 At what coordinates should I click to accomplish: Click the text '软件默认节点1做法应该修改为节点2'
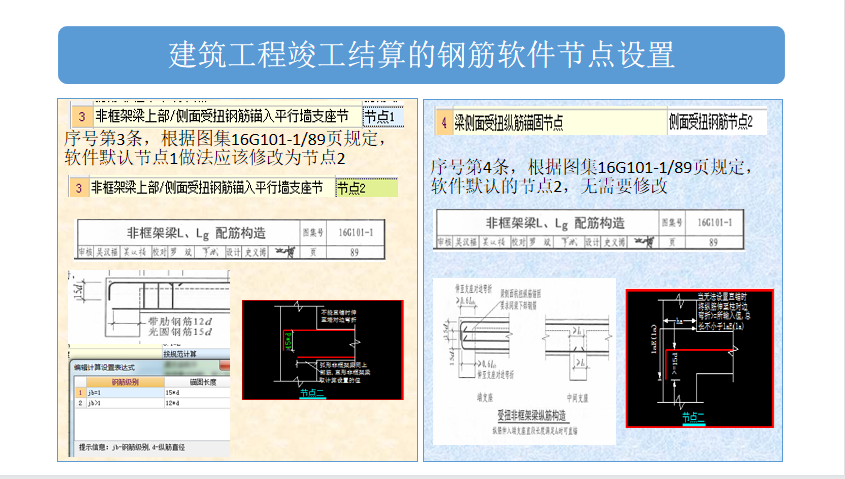(x=205, y=158)
